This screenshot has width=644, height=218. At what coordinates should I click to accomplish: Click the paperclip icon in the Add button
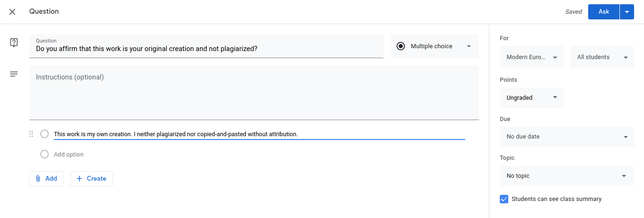pos(38,179)
